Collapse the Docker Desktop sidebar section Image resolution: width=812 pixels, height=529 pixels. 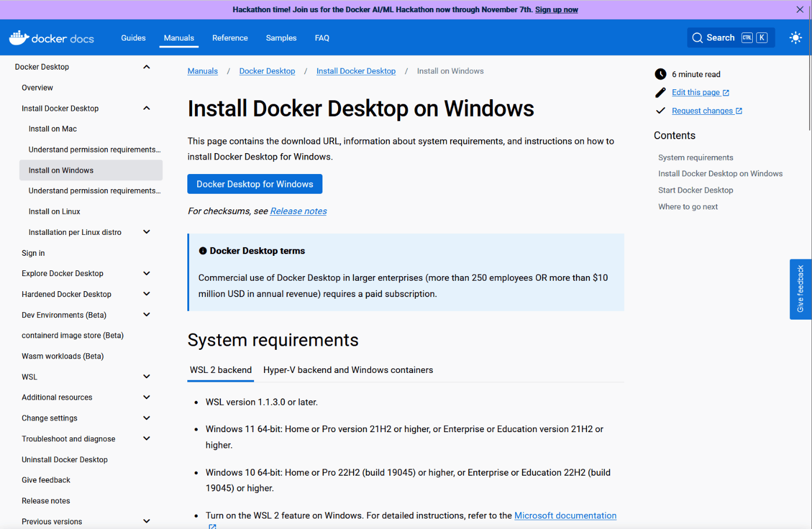tap(147, 67)
